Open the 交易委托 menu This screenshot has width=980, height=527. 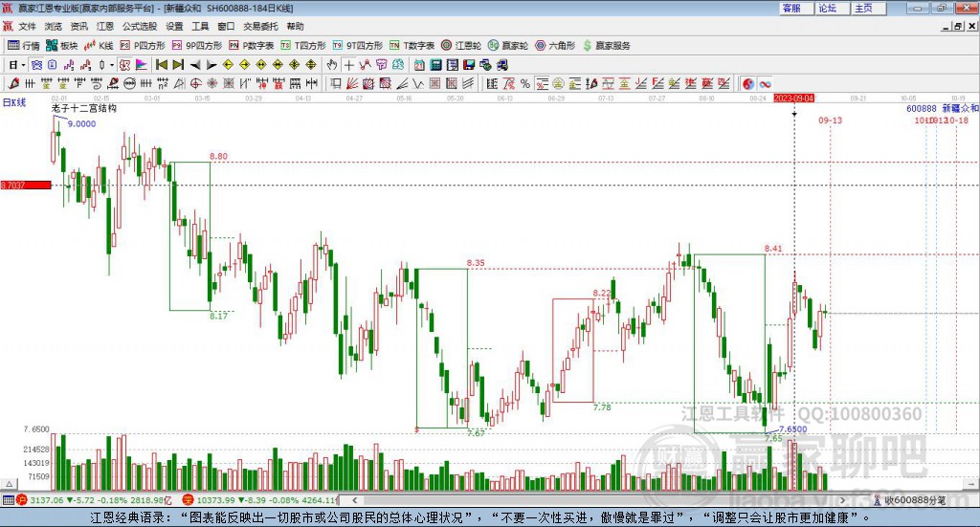[260, 26]
